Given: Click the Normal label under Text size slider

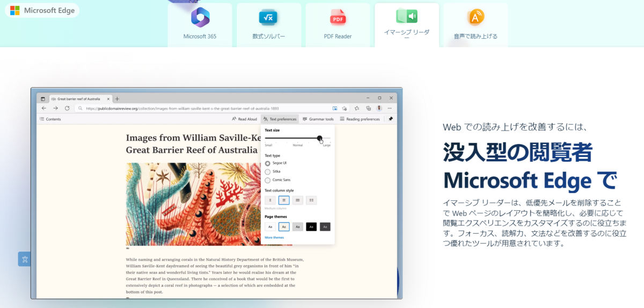Looking at the screenshot, I should pyautogui.click(x=297, y=145).
